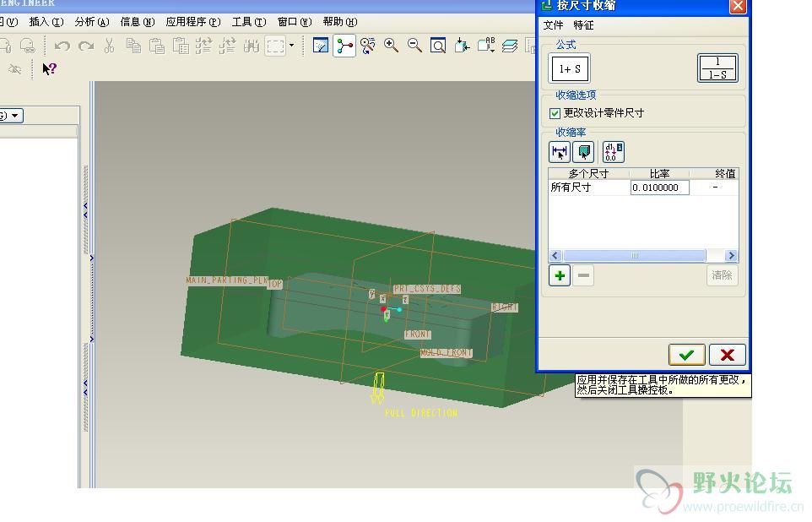Select the 1/(1-S) formula button
Viewport: 812px width, 522px height.
(x=717, y=68)
